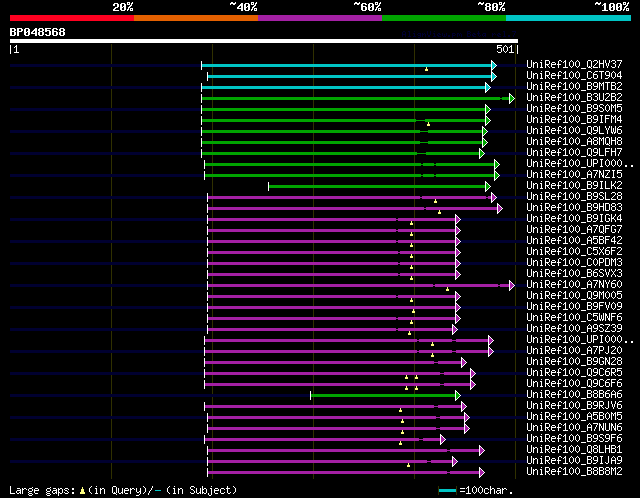Click the purple arrowhead on B8B8M2 row
Image resolution: width=640 pixels, height=498 pixels.
482,473
